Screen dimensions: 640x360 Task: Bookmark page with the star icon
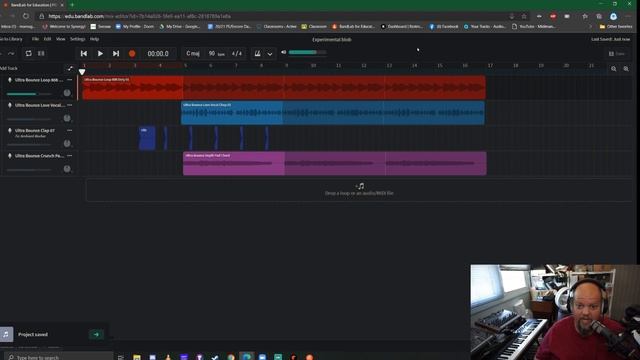(x=524, y=16)
